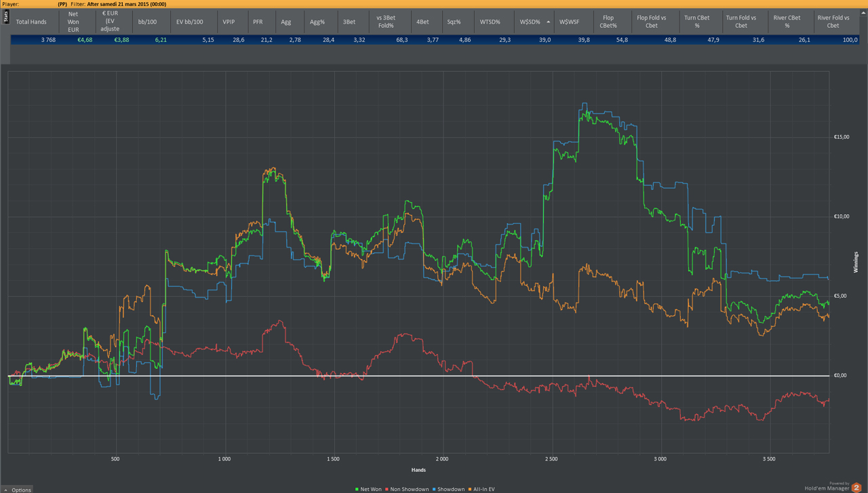The image size is (868, 493).
Task: Select the net won value €4,68
Action: tap(85, 40)
